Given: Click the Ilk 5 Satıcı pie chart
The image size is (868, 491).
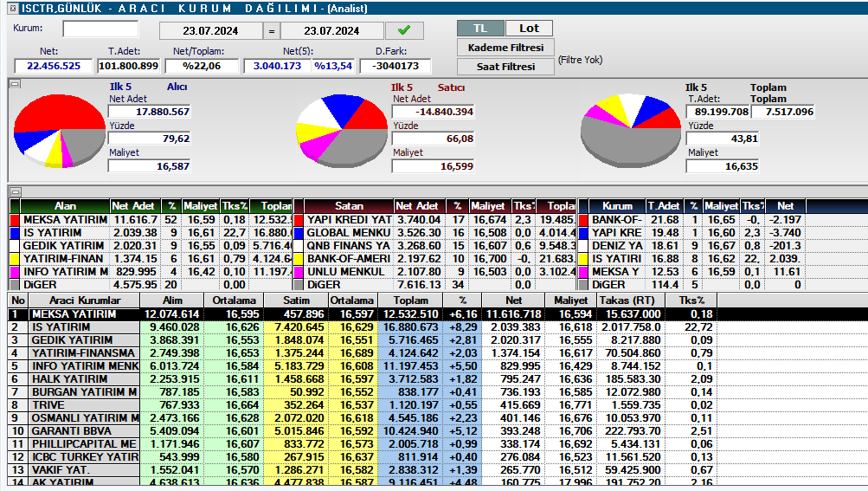Looking at the screenshot, I should [x=342, y=131].
